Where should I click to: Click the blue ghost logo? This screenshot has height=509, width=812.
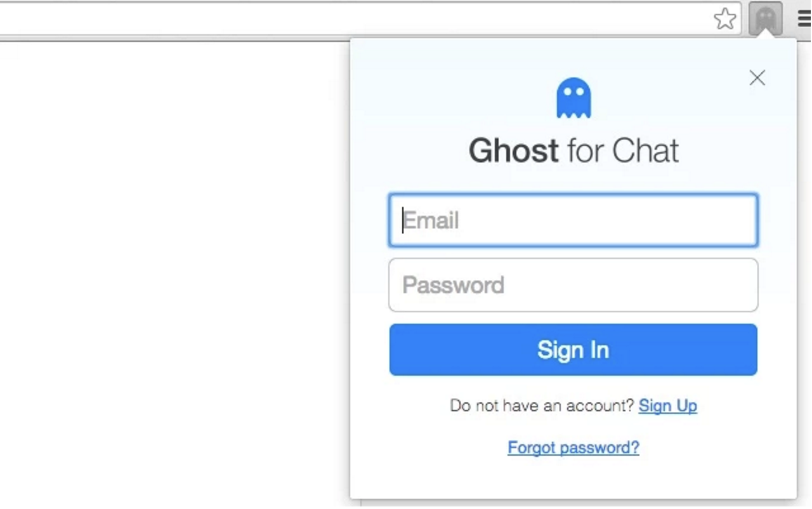tap(573, 98)
